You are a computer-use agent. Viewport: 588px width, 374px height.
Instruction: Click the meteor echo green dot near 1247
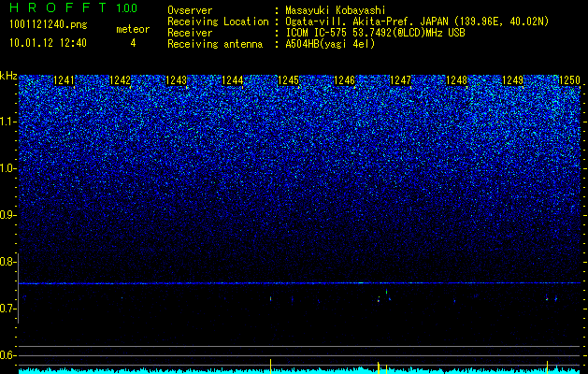(x=387, y=291)
